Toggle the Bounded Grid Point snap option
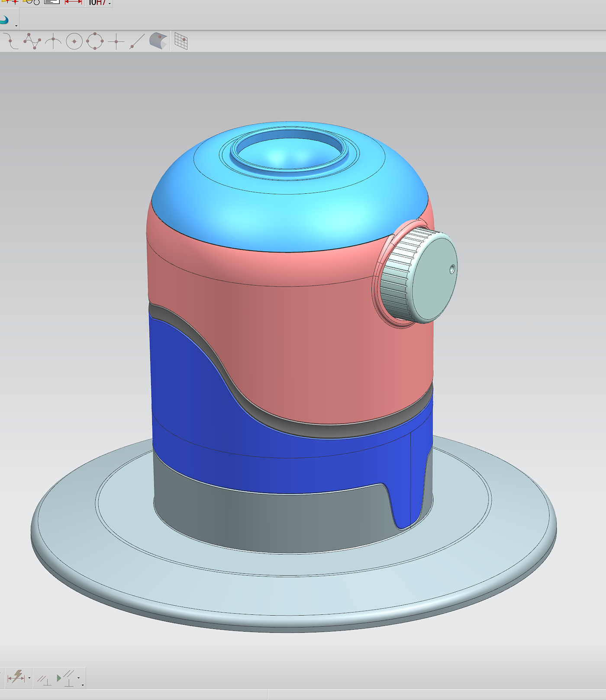This screenshot has height=700, width=606. (181, 42)
